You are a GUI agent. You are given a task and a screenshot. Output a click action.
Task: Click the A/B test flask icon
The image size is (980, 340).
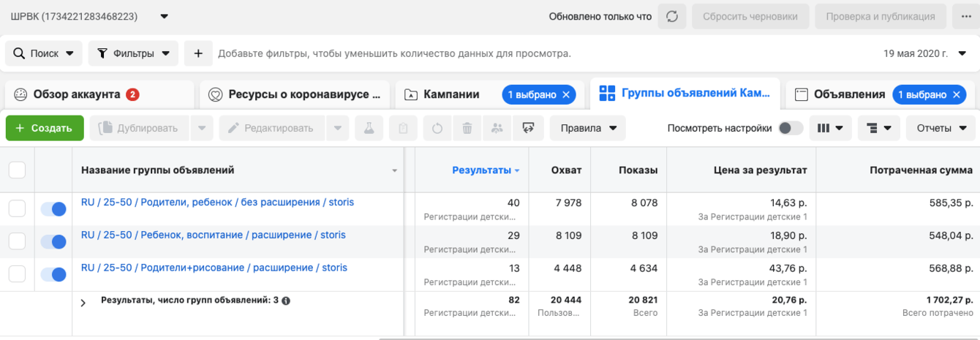coord(369,128)
